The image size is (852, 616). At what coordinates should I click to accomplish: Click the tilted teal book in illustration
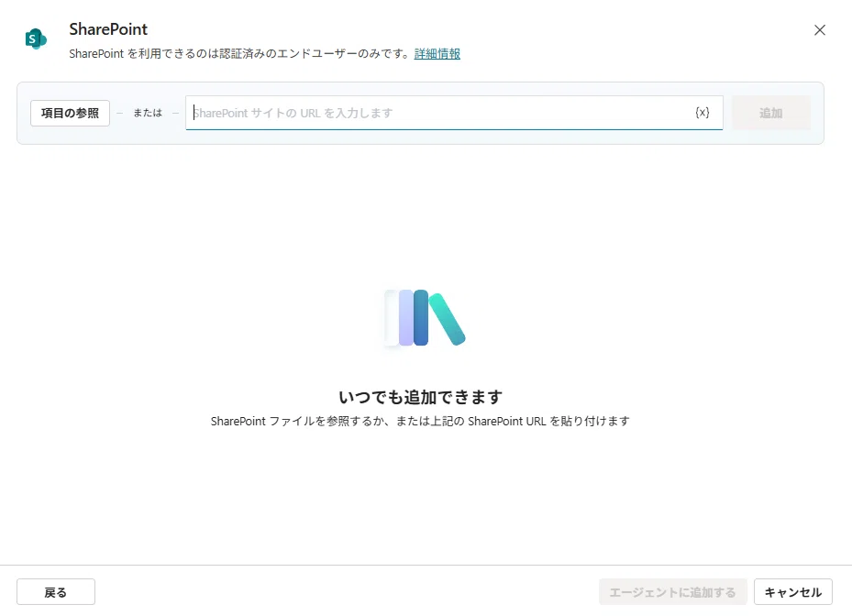click(448, 319)
